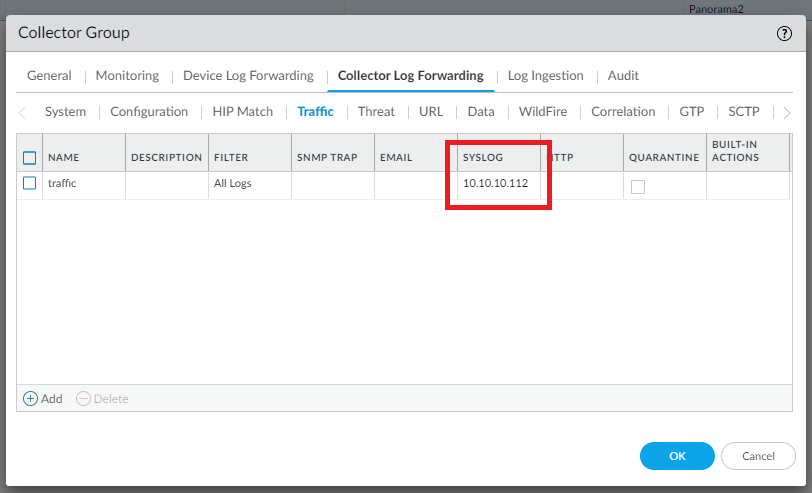Select the traffic row checkbox
812x493 pixels.
point(29,183)
